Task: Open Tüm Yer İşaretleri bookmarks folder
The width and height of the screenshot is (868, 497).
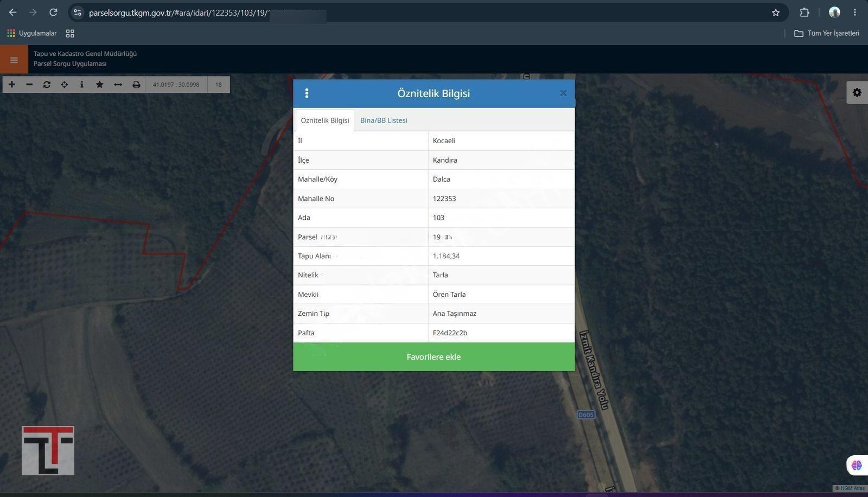Action: point(827,34)
